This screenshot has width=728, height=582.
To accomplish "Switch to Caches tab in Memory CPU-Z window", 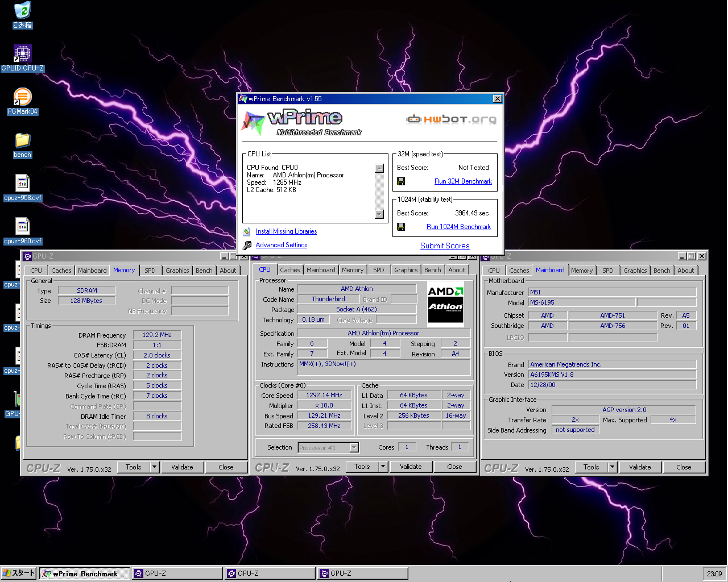I will click(x=61, y=271).
